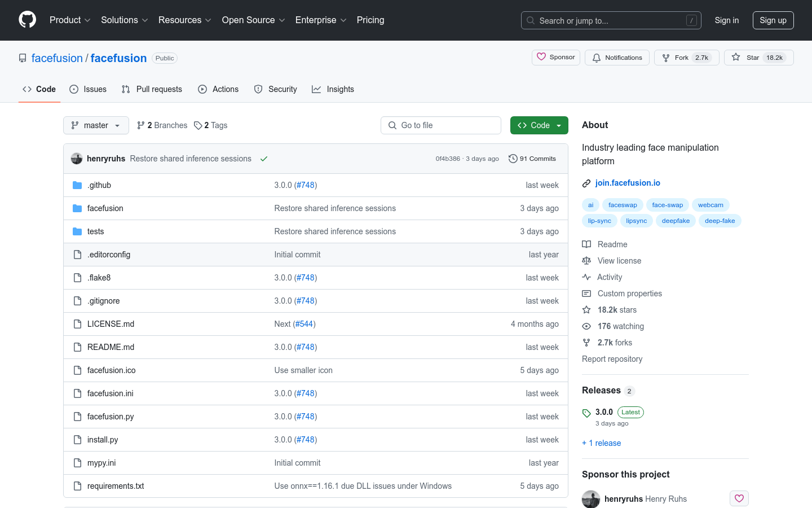Switch to the Insights tab
Screen dimensions: 812x508
coord(333,89)
